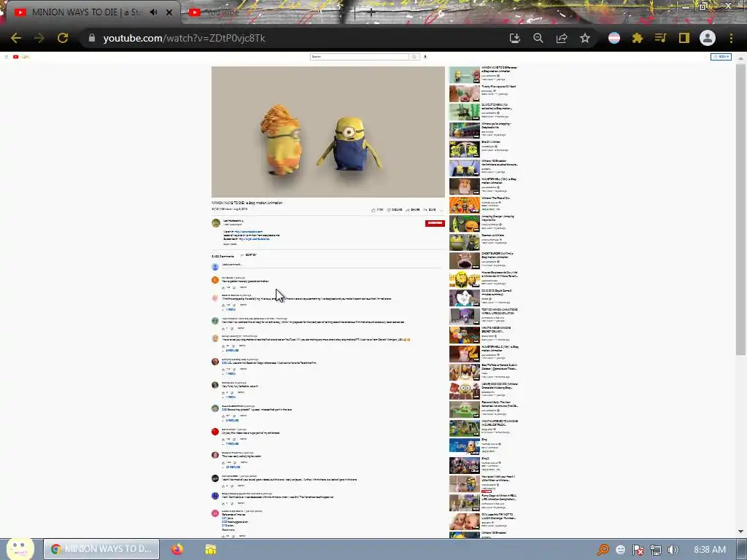The height and width of the screenshot is (560, 747).
Task: Open the Extensions puzzle piece menu
Action: click(x=638, y=38)
